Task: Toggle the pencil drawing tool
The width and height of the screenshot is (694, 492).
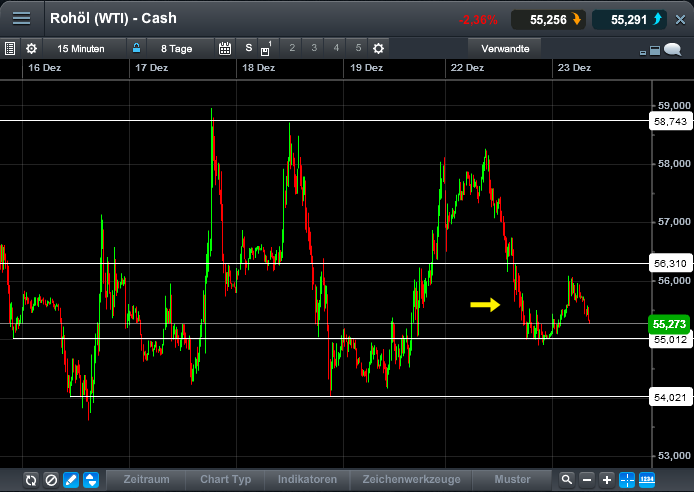Action: [71, 480]
